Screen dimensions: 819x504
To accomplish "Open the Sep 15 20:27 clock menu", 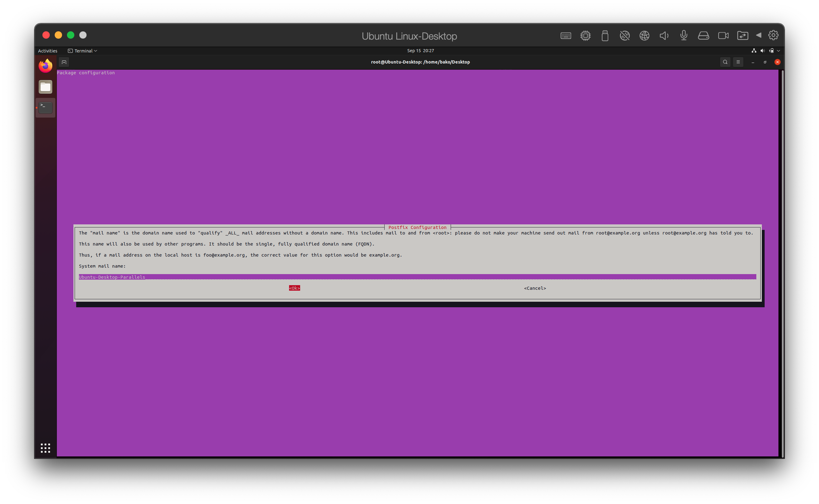I will (420, 51).
